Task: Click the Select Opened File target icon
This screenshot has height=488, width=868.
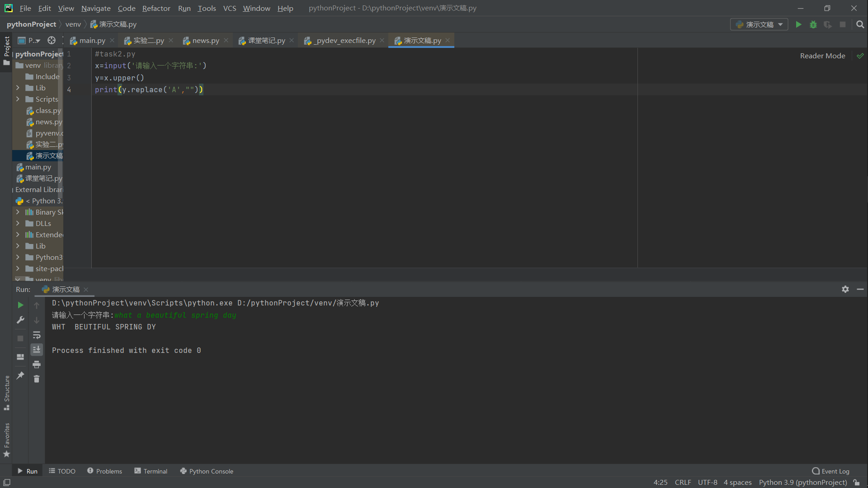Action: coord(52,41)
